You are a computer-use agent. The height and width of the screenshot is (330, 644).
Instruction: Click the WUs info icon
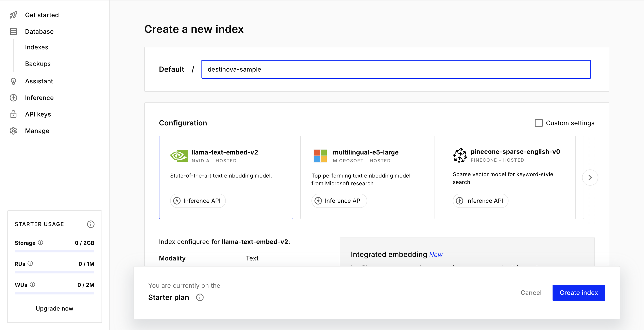pos(32,284)
